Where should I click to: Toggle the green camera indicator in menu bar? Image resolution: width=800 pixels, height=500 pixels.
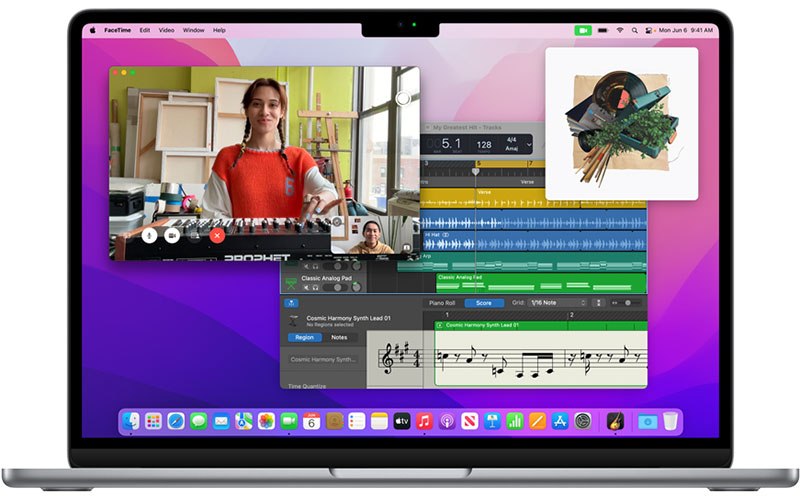pos(583,30)
